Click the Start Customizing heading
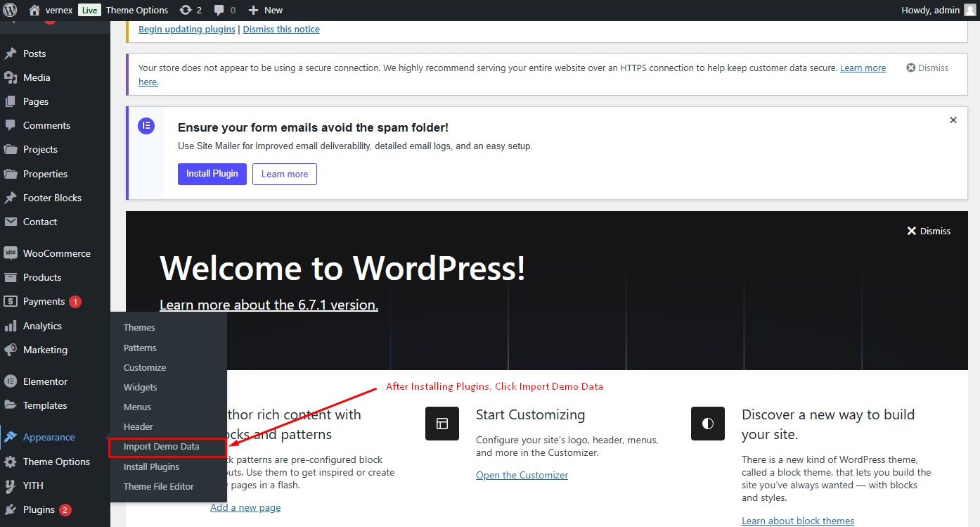The height and width of the screenshot is (527, 980). coord(530,414)
